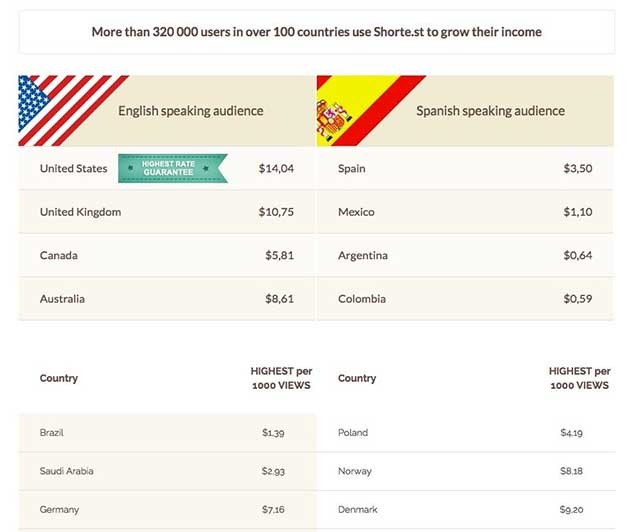Image resolution: width=640 pixels, height=532 pixels.
Task: Click the left Country column header
Action: (58, 378)
